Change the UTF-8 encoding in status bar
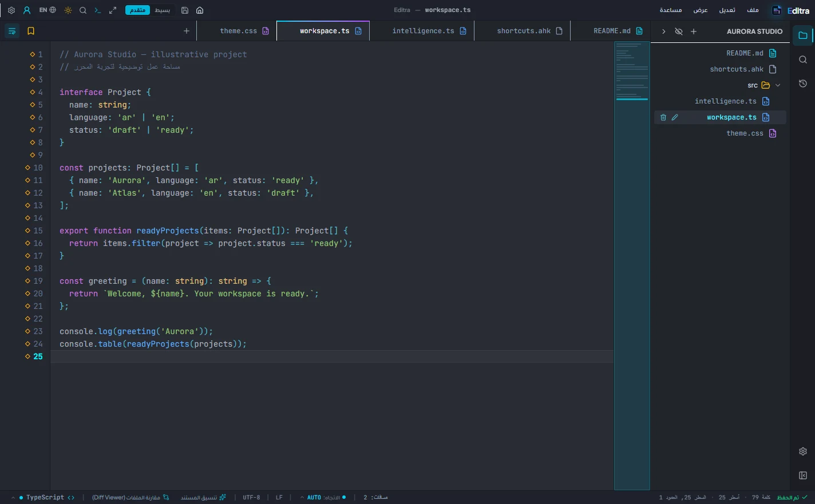Image resolution: width=815 pixels, height=504 pixels. click(251, 498)
